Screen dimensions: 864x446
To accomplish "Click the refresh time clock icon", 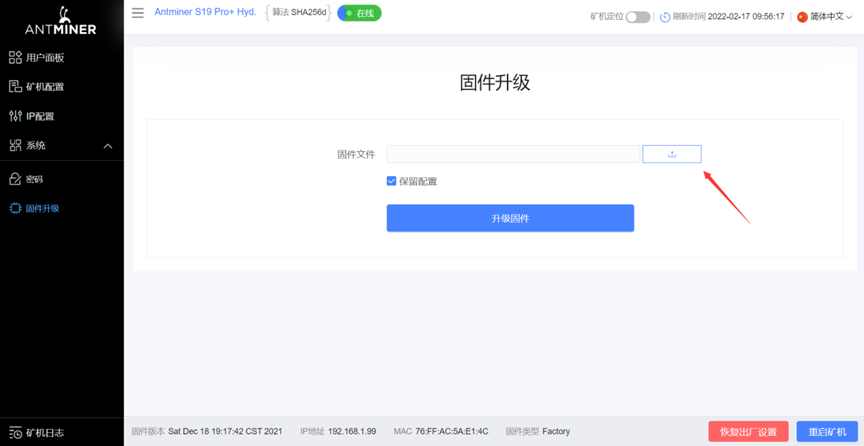I will tap(665, 17).
